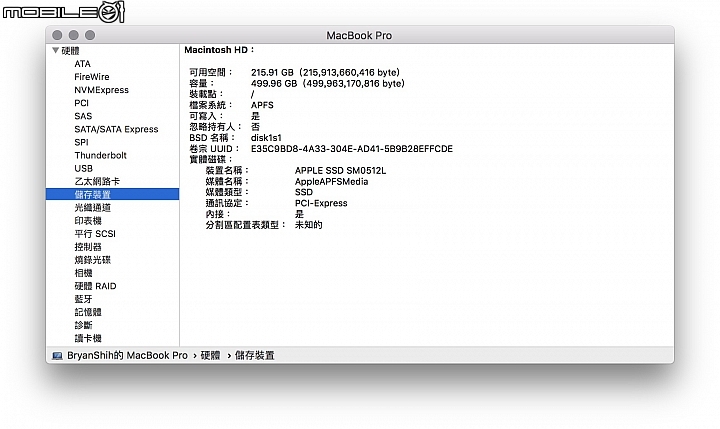The height and width of the screenshot is (429, 720).
Task: Click device name APPLE SSD SM0512L
Action: click(340, 170)
